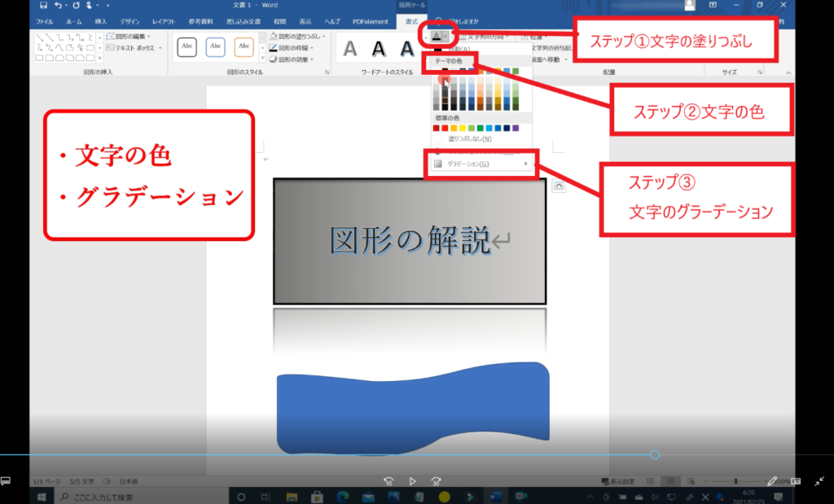The height and width of the screenshot is (504, 834).
Task: Click the text fill 'A' icon
Action: pos(436,36)
